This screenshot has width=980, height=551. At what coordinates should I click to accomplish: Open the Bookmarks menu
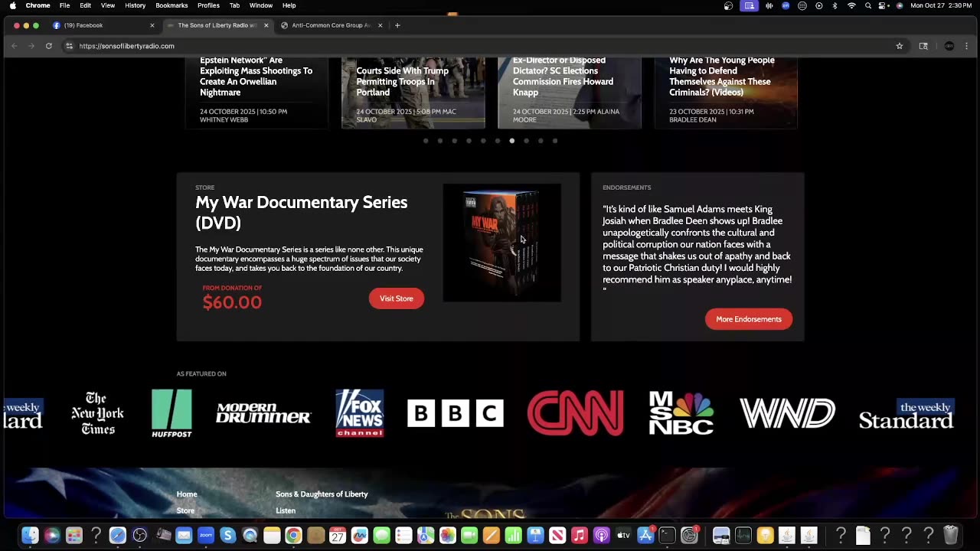[171, 5]
